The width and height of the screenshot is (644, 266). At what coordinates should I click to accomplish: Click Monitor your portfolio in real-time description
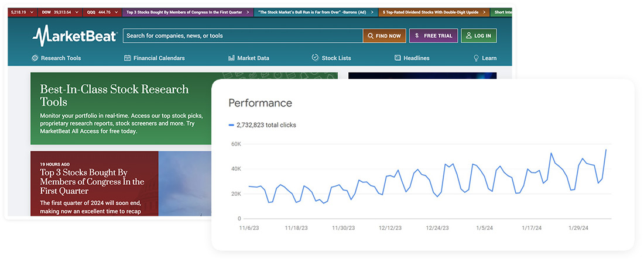(x=121, y=123)
